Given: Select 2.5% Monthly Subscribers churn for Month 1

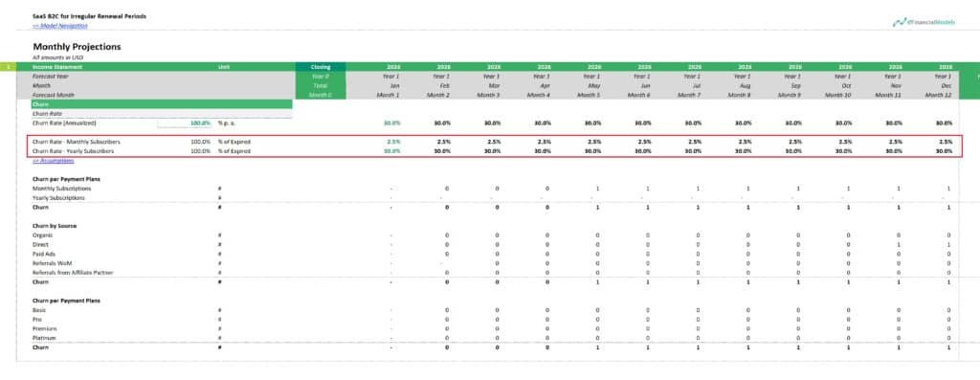Looking at the screenshot, I should tap(393, 142).
